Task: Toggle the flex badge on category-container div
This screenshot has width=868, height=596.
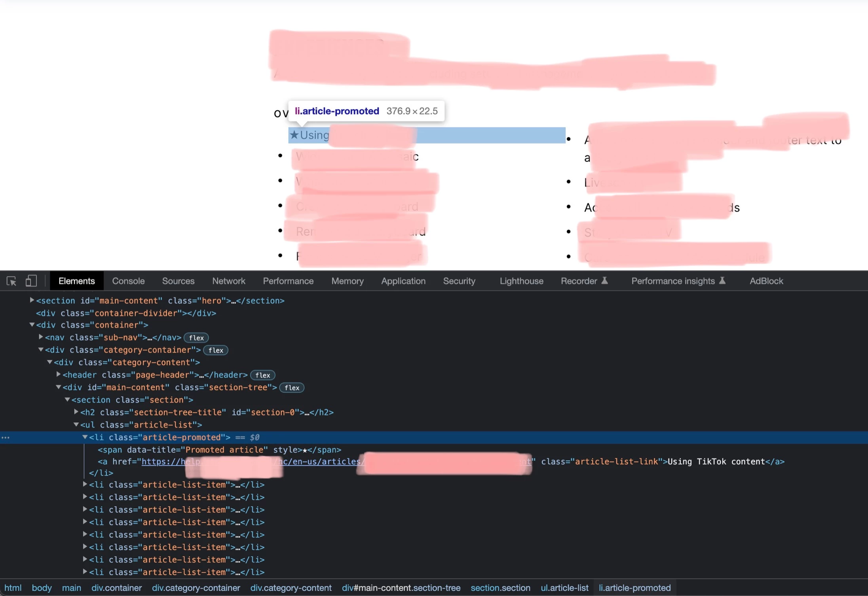Action: tap(215, 350)
